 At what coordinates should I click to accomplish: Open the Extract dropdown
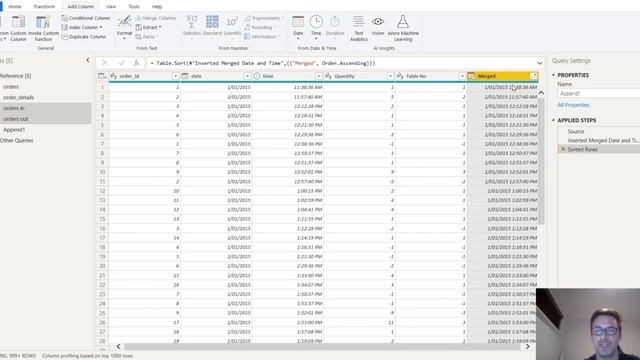click(149, 27)
